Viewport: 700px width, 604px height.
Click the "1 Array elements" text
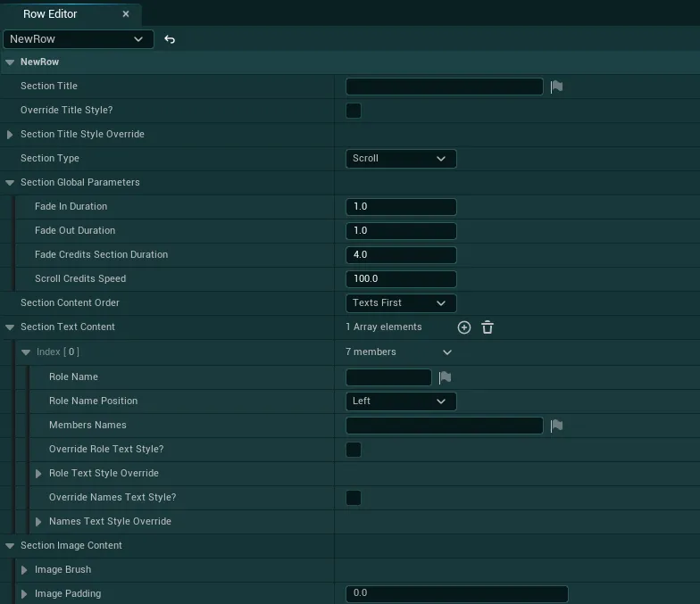click(384, 327)
